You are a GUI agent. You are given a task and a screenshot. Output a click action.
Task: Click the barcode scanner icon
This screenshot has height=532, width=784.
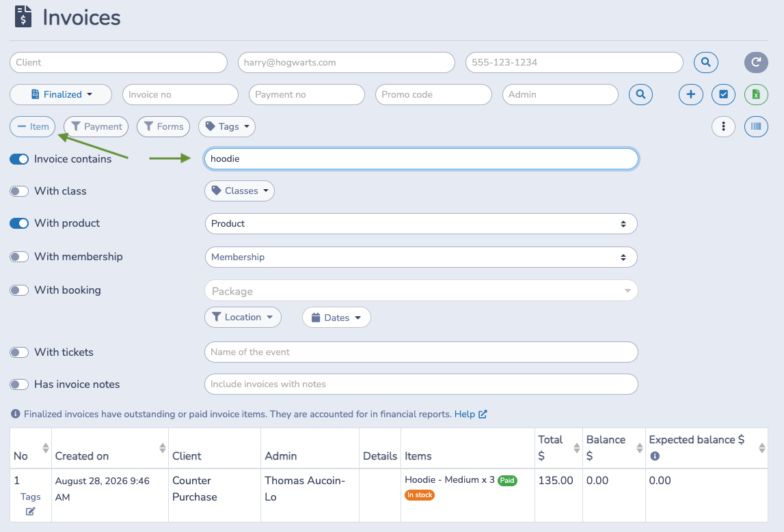click(756, 126)
